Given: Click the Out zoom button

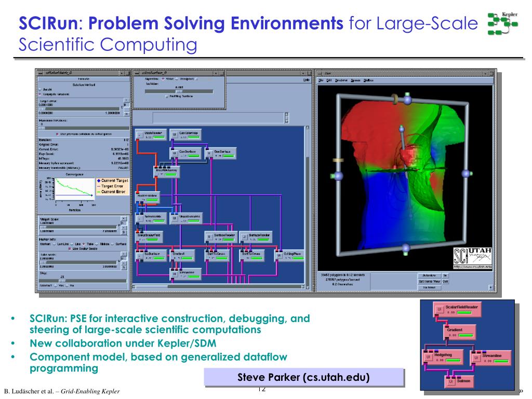Looking at the screenshot, I should point(445,281).
